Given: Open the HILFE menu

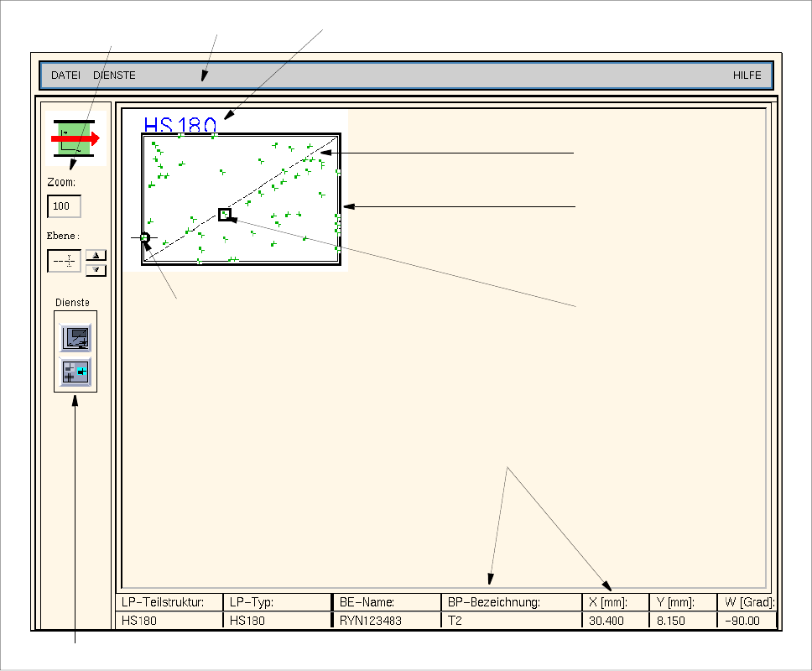Looking at the screenshot, I should point(747,75).
